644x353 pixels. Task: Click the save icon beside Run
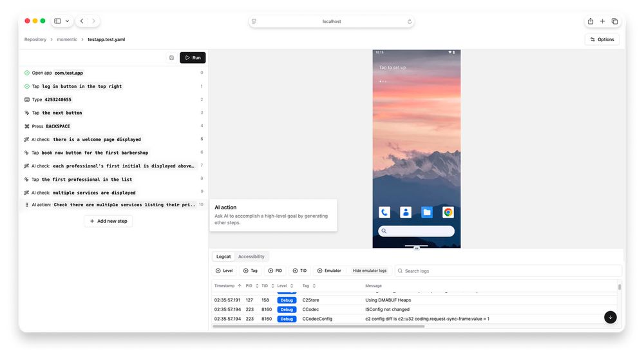click(x=172, y=58)
